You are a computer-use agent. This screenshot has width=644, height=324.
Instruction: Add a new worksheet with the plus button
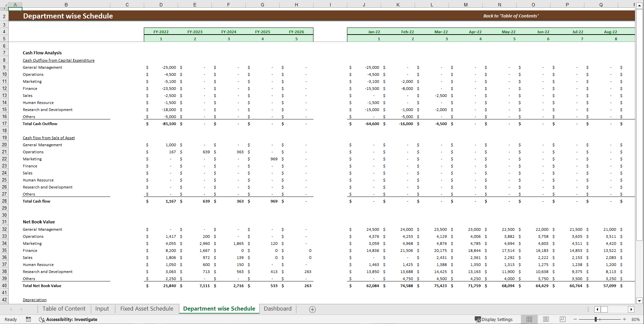click(312, 309)
